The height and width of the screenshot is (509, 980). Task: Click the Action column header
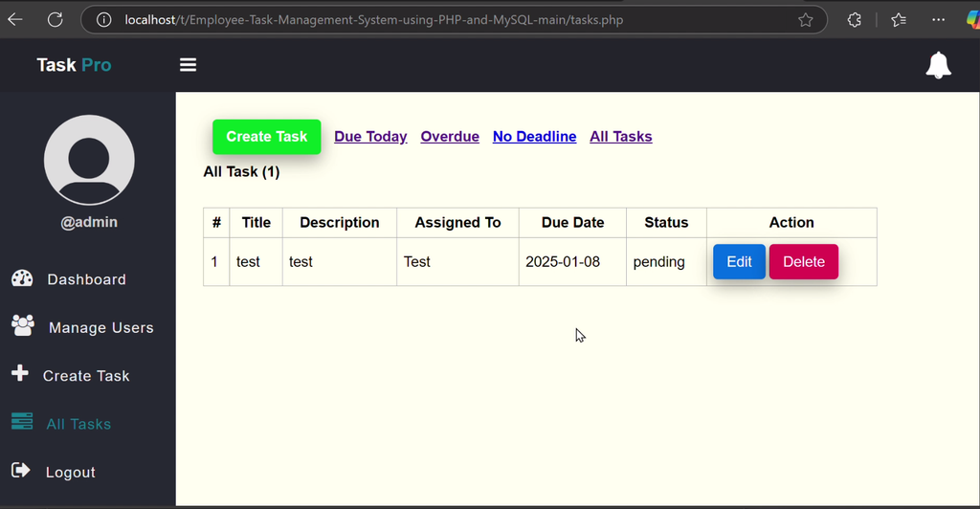[x=791, y=222]
